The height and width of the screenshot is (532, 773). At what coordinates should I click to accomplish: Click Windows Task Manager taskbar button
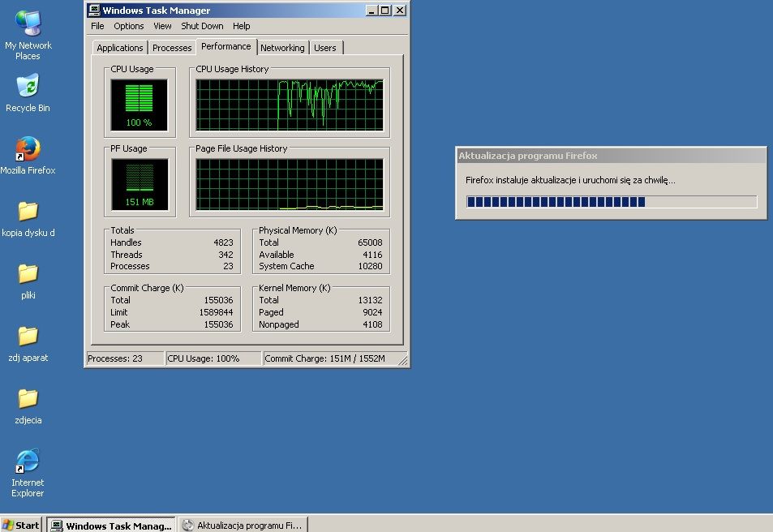click(111, 526)
